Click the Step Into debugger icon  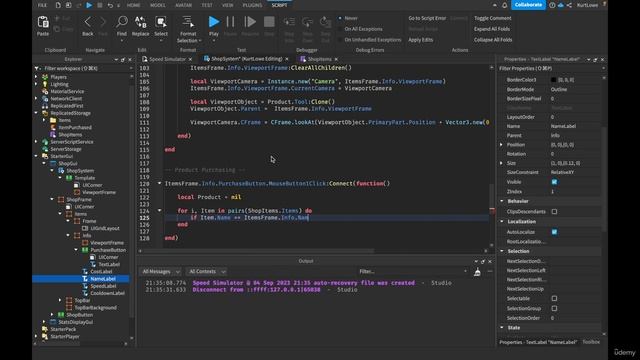(x=289, y=22)
